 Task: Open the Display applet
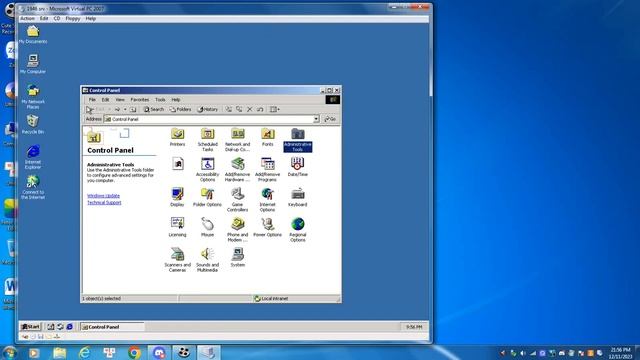[178, 198]
